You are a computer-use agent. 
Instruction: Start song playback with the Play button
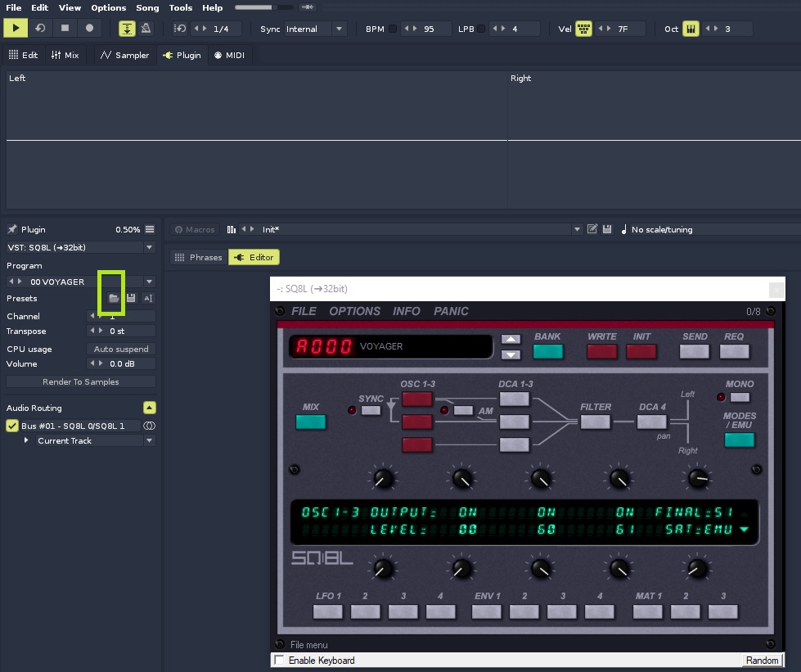tap(16, 28)
